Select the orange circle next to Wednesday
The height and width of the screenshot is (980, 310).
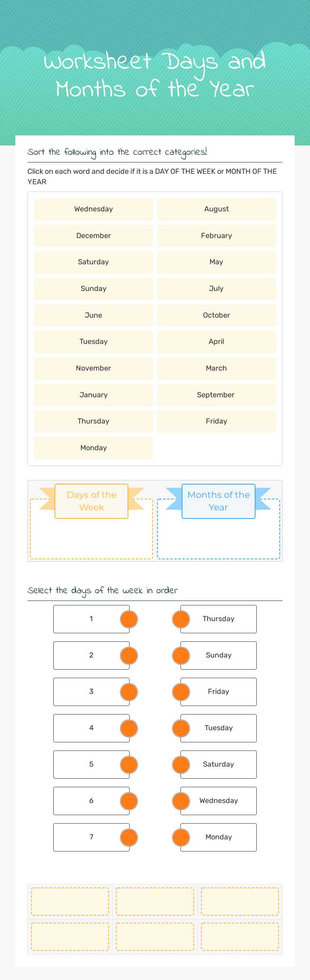180,801
